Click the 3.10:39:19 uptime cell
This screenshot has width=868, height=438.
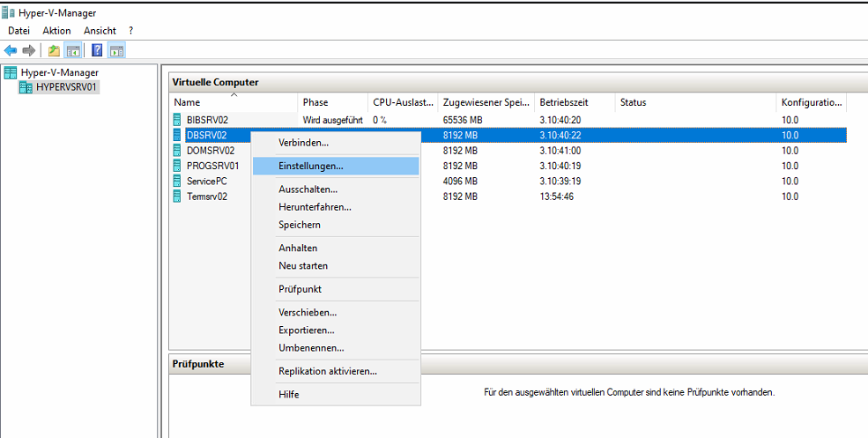point(560,181)
